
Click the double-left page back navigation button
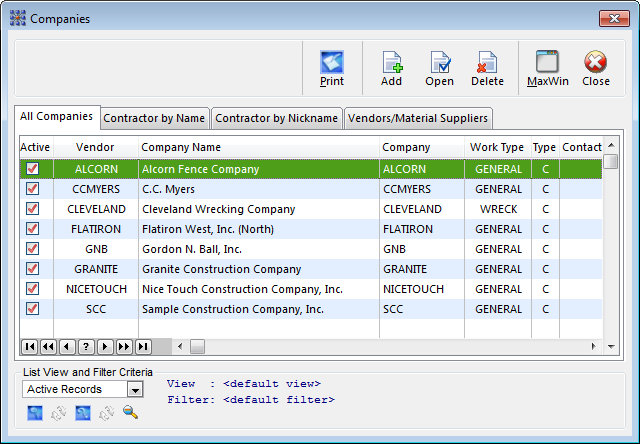pos(48,347)
